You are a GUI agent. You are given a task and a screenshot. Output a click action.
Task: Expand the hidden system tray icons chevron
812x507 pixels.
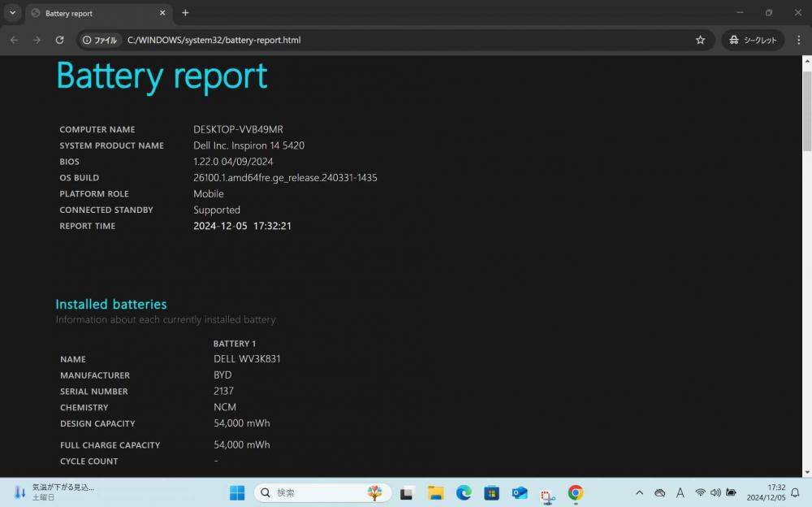[640, 492]
